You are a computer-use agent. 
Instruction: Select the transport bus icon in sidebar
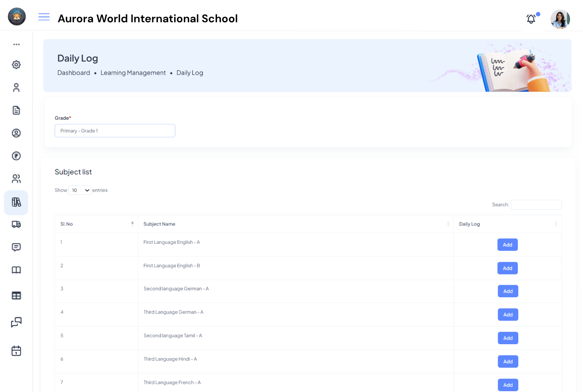coord(16,224)
